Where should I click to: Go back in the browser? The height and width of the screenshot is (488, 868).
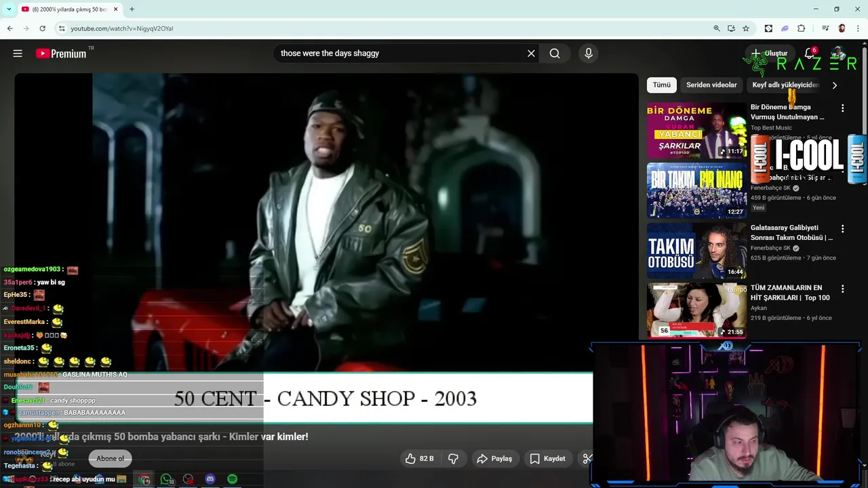click(x=9, y=28)
